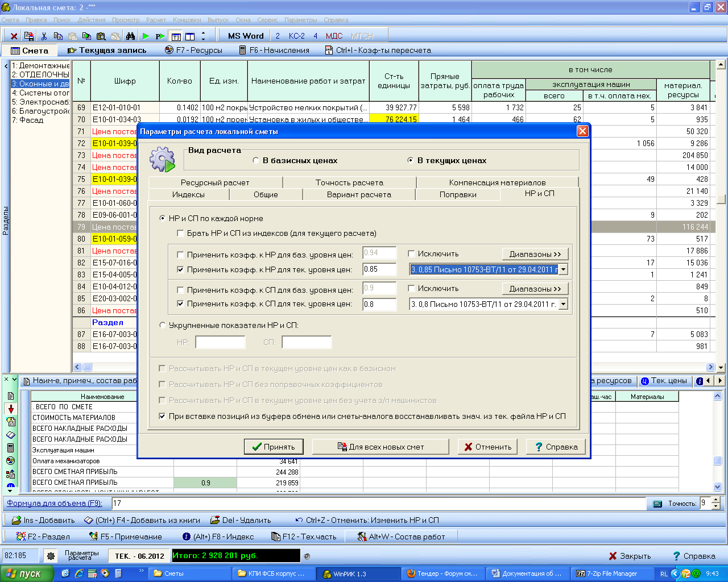The image size is (728, 582).
Task: Click the calculator icon in left sidebar
Action: coord(11,448)
